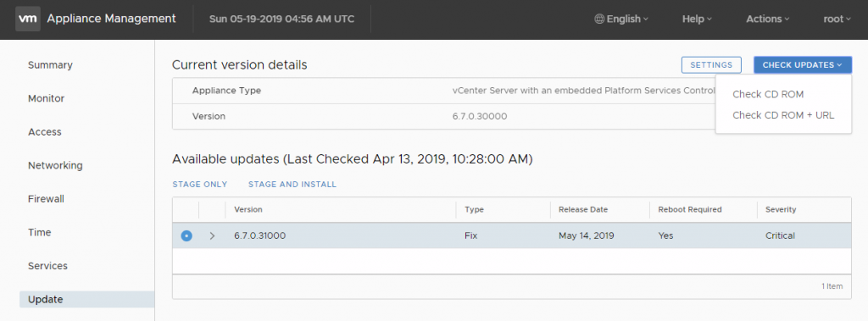Select the Update sidebar item
Viewport: 868px width, 321px height.
coord(87,300)
